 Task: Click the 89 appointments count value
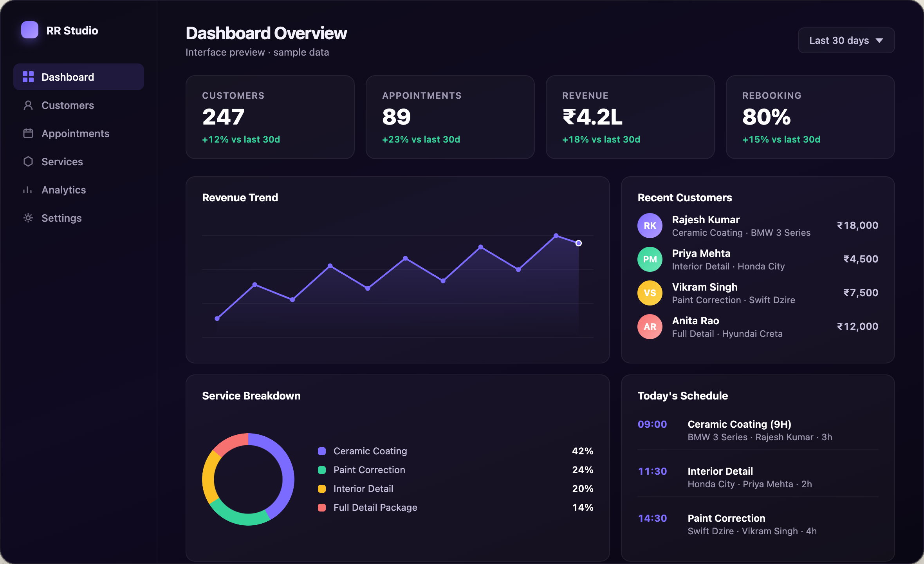coord(397,117)
